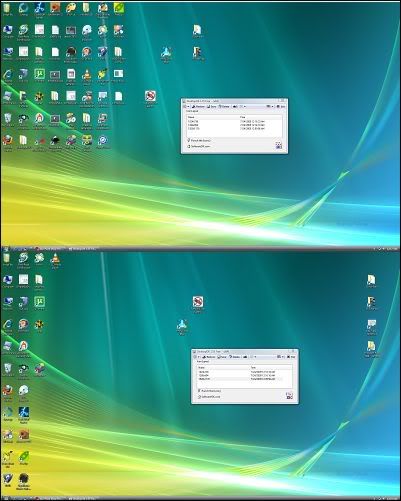
Task: Toggle the checkbox below the list, lower DesktopOK
Action: tap(199, 391)
